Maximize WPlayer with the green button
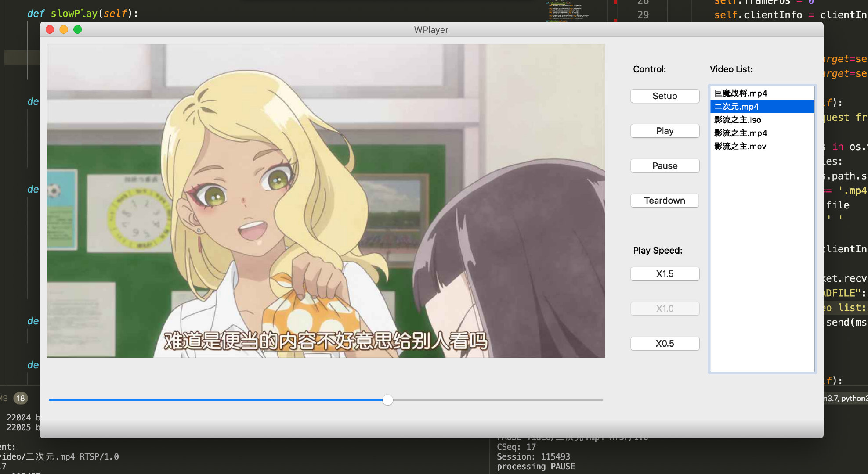The image size is (868, 474). 78,29
